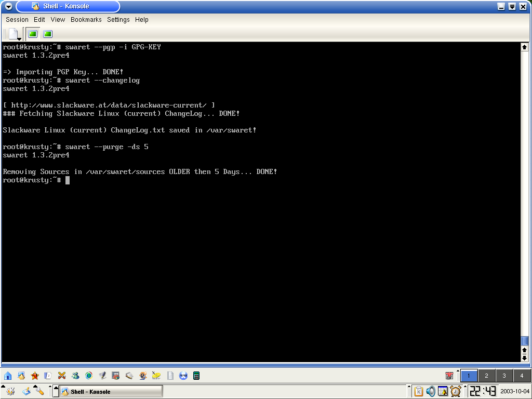Minimize the Konsole window
532x399 pixels.
pos(501,6)
